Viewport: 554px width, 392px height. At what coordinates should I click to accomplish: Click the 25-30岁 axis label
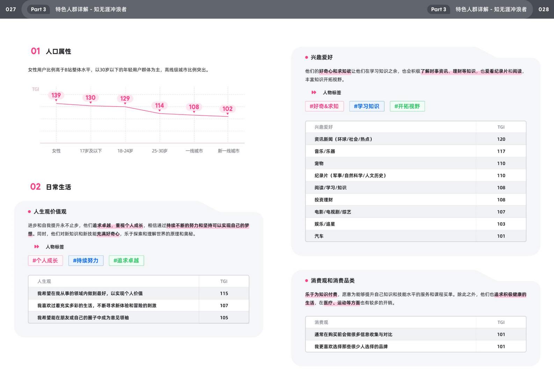160,151
